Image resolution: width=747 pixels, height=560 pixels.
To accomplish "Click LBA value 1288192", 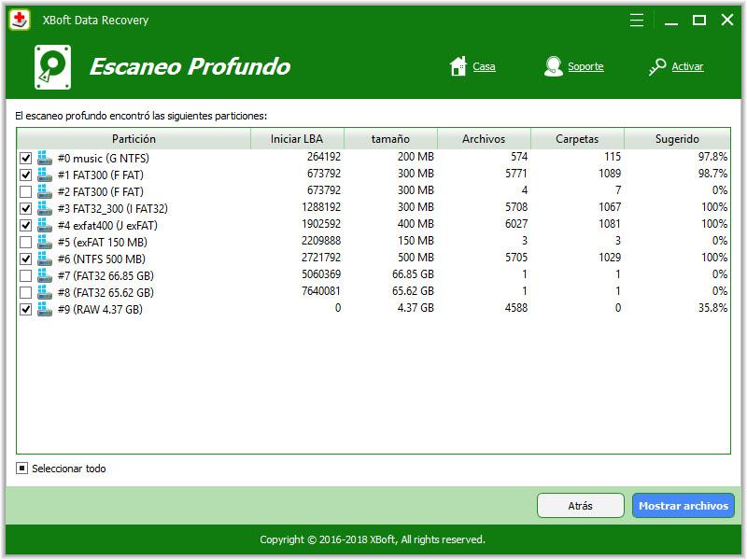I will [321, 207].
